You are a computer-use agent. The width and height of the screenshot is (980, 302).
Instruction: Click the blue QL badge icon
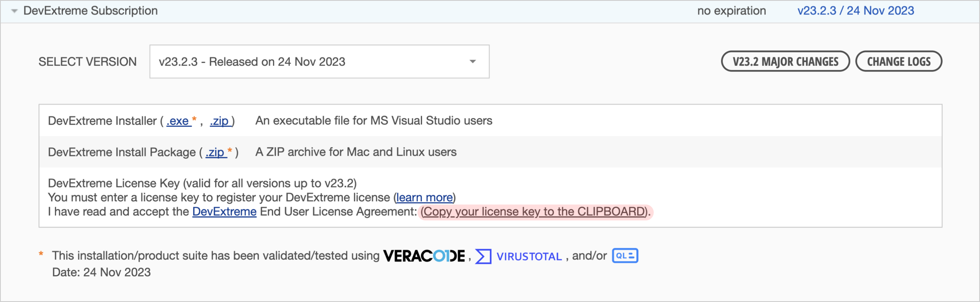point(625,256)
